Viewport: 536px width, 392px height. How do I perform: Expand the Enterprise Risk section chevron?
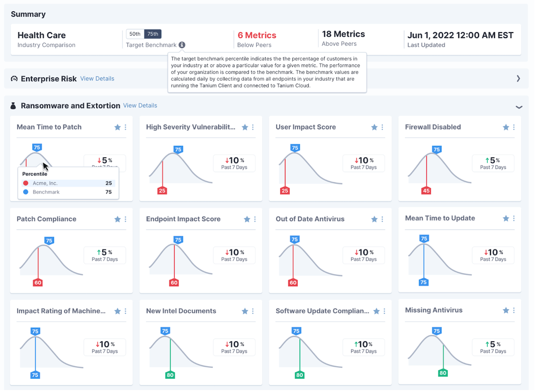tap(518, 79)
